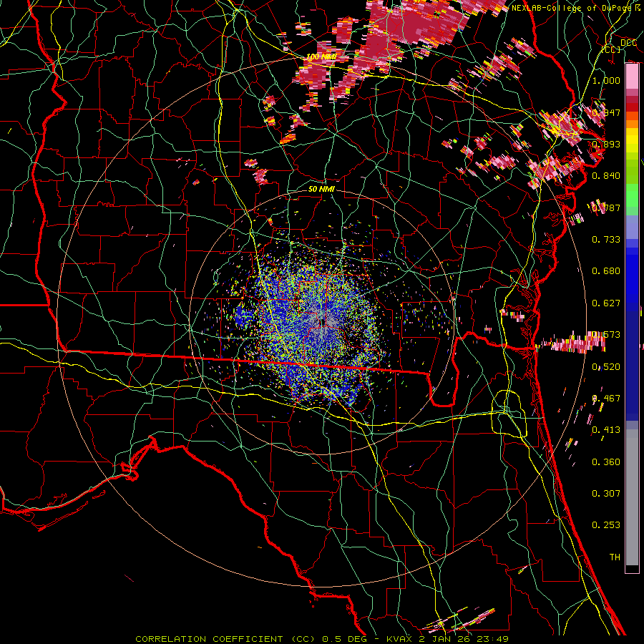Select the 0.520 scale value
Screen dimensions: 644x644
tap(606, 367)
